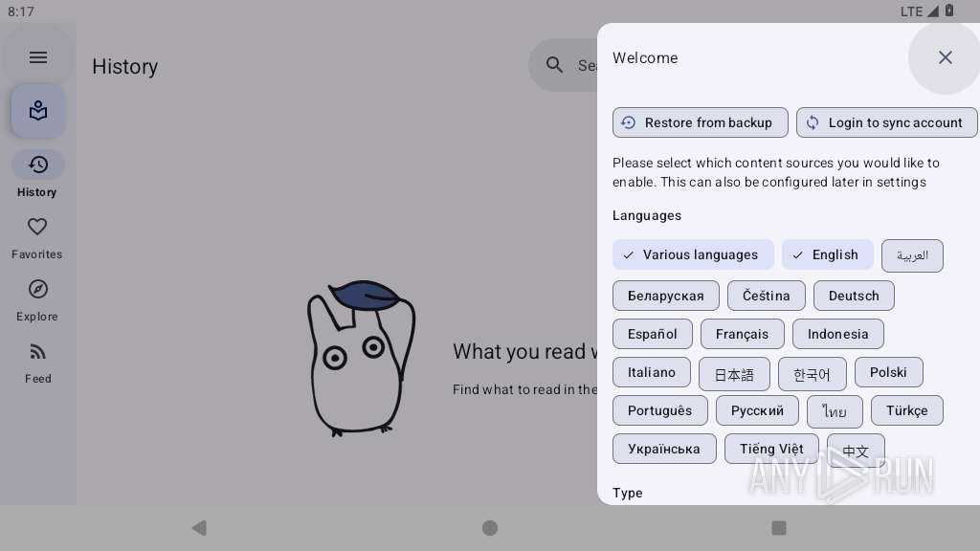Viewport: 980px width, 551px height.
Task: Click the search input field
Action: (563, 65)
